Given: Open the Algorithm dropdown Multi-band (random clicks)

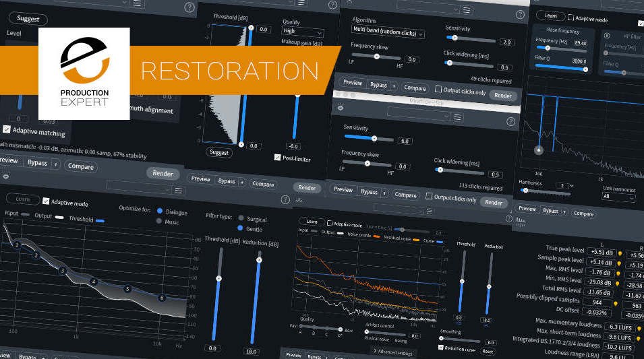Looking at the screenshot, I should pyautogui.click(x=388, y=32).
